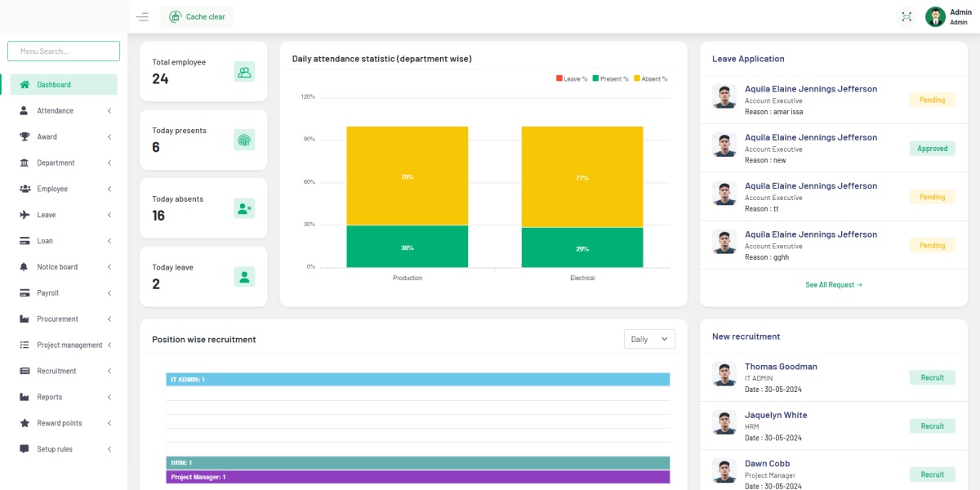Toggle the Absent % legend series
The height and width of the screenshot is (490, 980).
pyautogui.click(x=651, y=78)
